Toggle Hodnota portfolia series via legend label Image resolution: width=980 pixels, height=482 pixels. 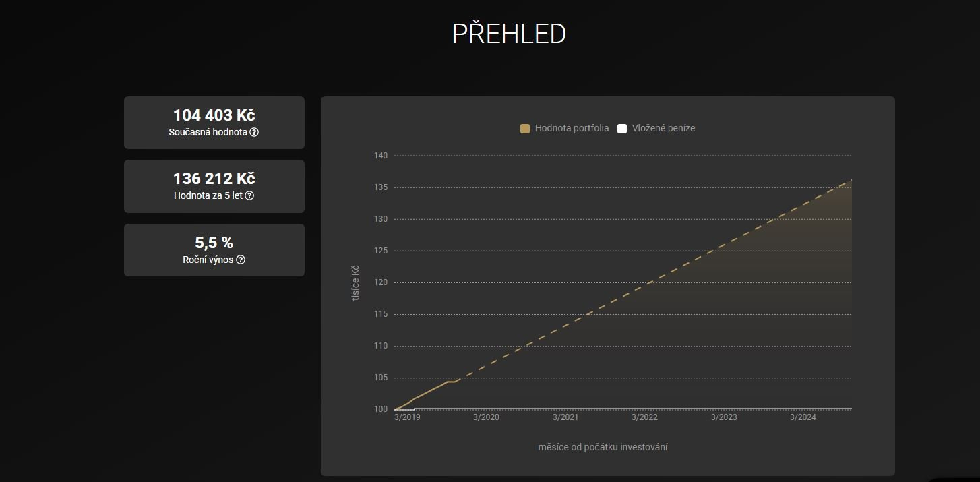click(572, 128)
